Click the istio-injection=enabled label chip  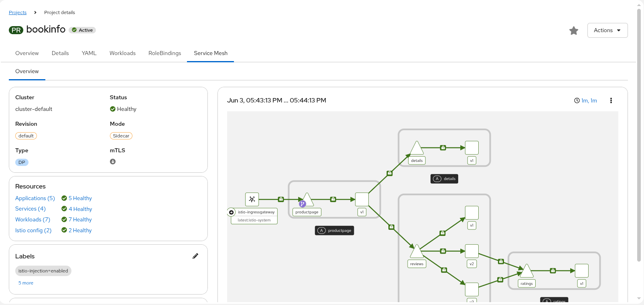click(x=43, y=271)
